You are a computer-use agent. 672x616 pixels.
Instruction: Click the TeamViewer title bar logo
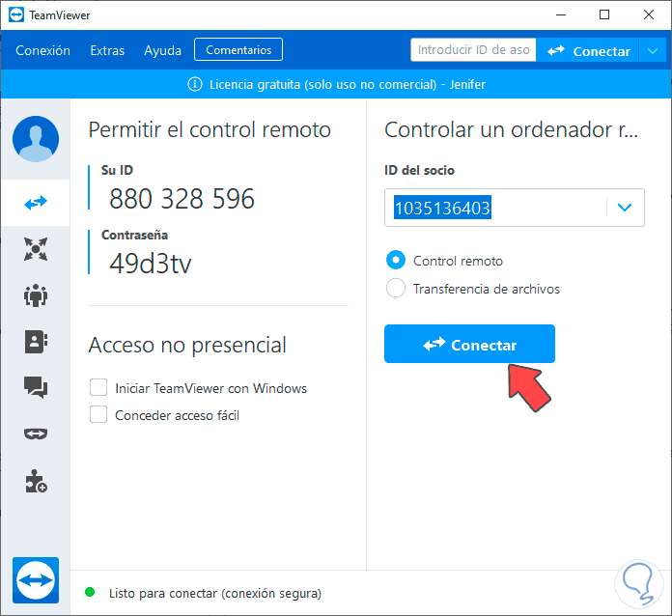pos(16,15)
